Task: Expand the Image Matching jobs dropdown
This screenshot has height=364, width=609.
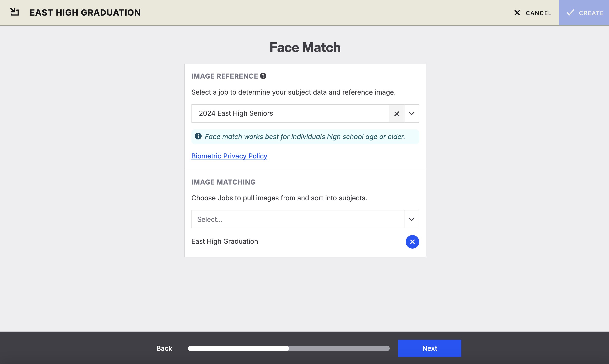Action: (x=411, y=219)
